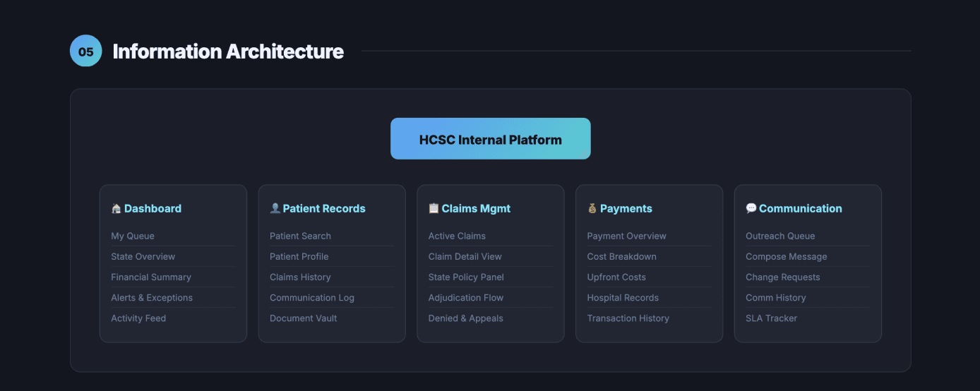Click the money bag icon beside Payments
Image resolution: width=980 pixels, height=391 pixels.
[x=592, y=209]
